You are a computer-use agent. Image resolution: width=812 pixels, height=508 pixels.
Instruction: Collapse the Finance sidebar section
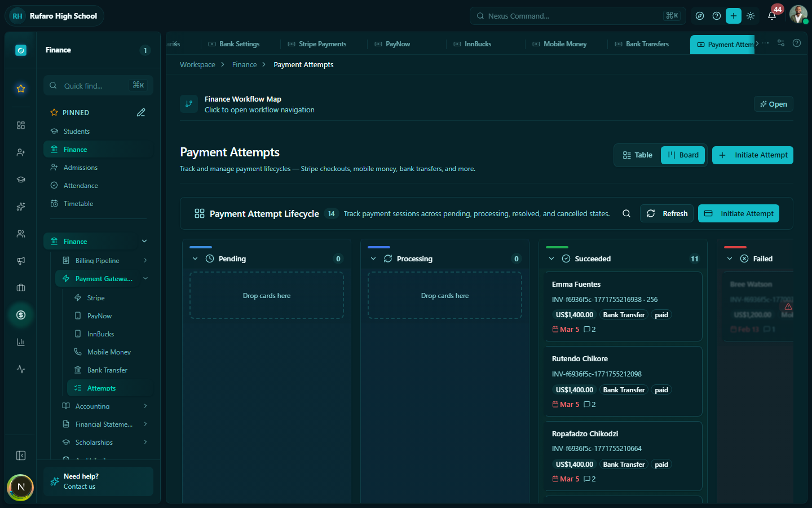pyautogui.click(x=144, y=241)
